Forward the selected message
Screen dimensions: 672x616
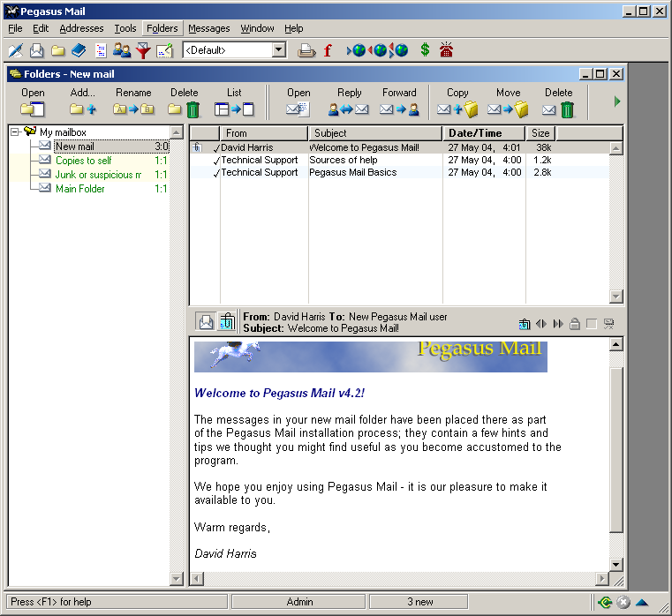(x=399, y=102)
